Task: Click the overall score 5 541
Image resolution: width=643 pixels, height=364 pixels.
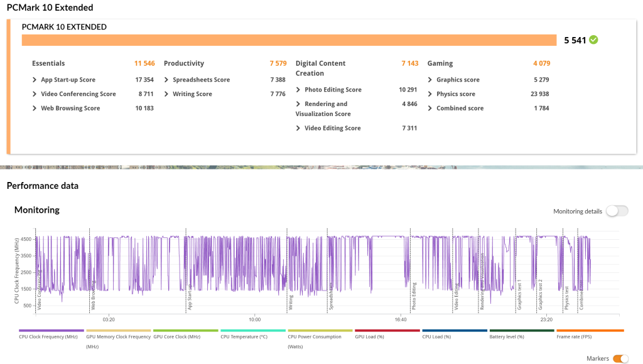Action: click(x=575, y=40)
